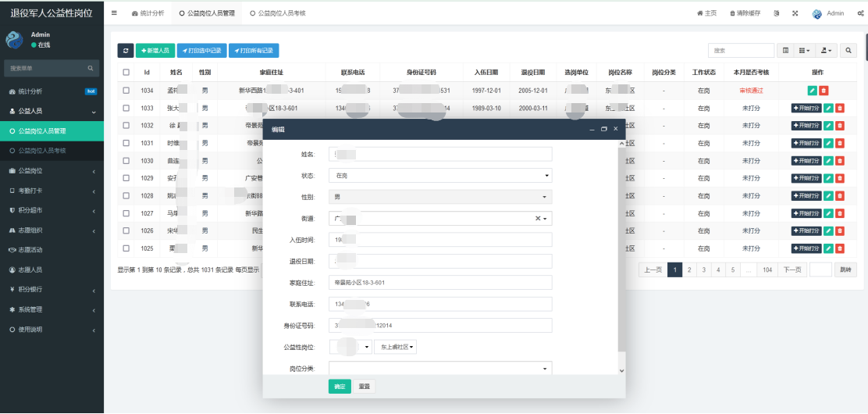The image size is (868, 414).
Task: Click the 确定 button in edit dialog
Action: [x=340, y=386]
